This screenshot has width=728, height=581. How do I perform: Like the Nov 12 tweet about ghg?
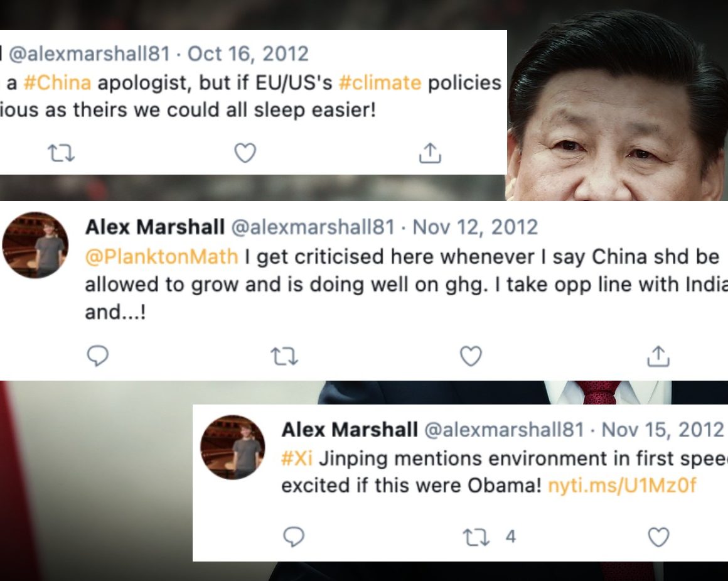(x=471, y=357)
